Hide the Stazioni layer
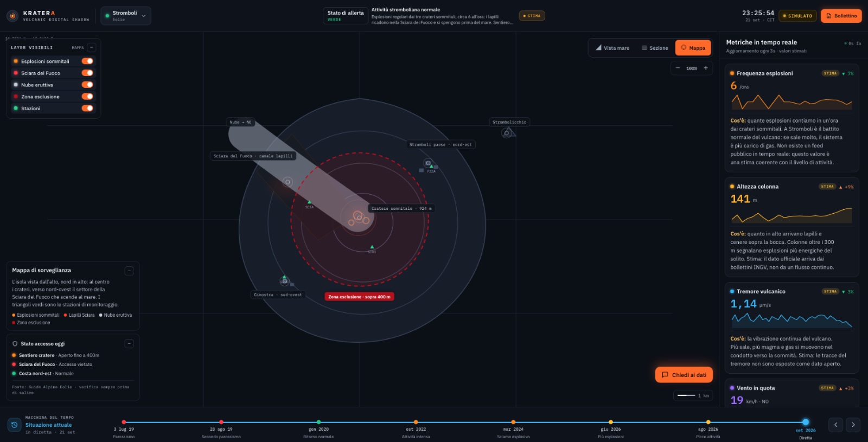This screenshot has height=442, width=868. [87, 108]
